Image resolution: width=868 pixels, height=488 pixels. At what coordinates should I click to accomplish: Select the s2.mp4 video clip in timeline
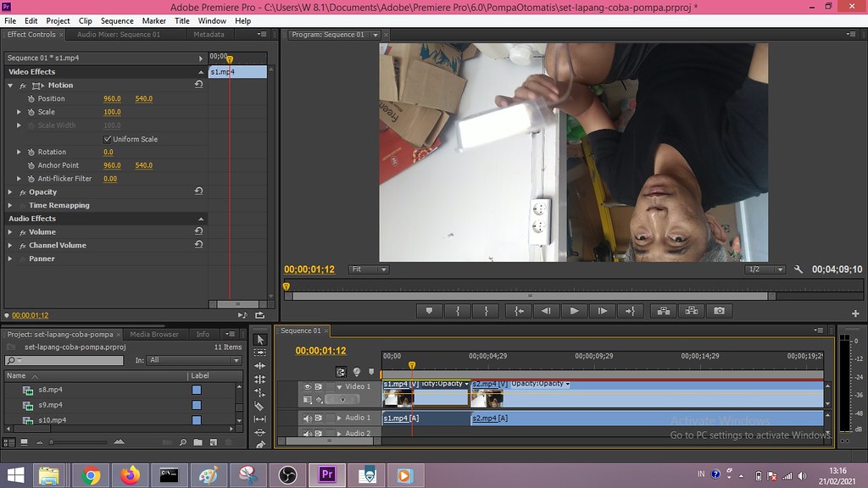point(647,394)
